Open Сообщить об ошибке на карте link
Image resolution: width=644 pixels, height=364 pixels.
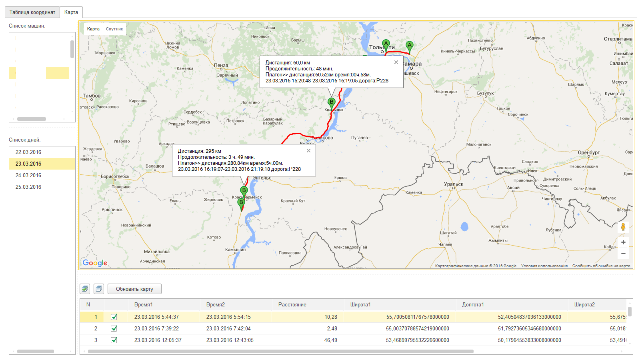click(601, 266)
